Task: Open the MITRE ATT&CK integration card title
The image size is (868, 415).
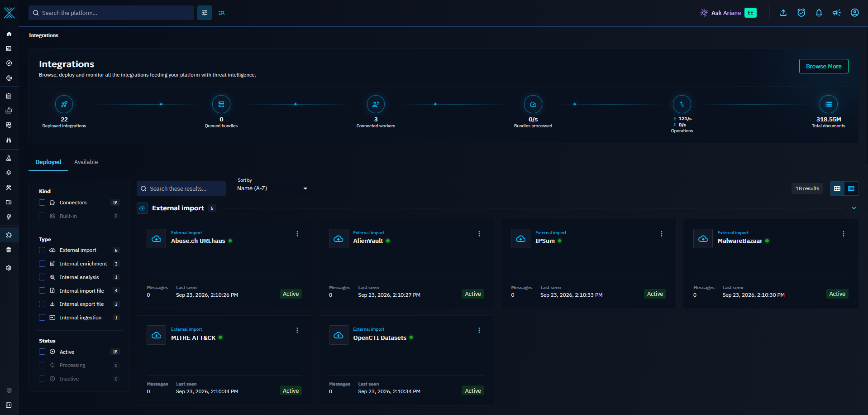Action: tap(193, 338)
